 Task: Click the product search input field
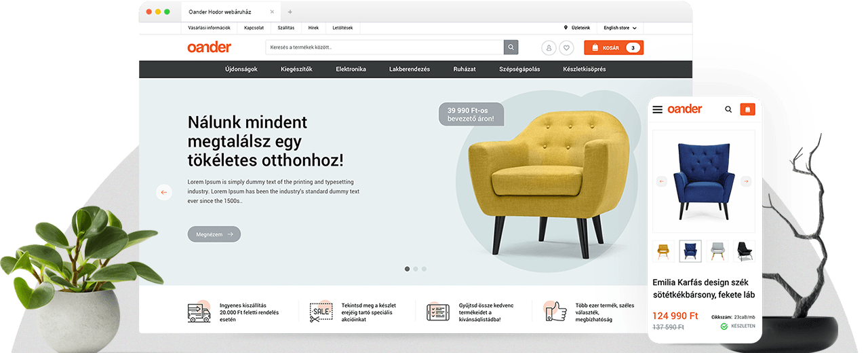click(x=384, y=48)
